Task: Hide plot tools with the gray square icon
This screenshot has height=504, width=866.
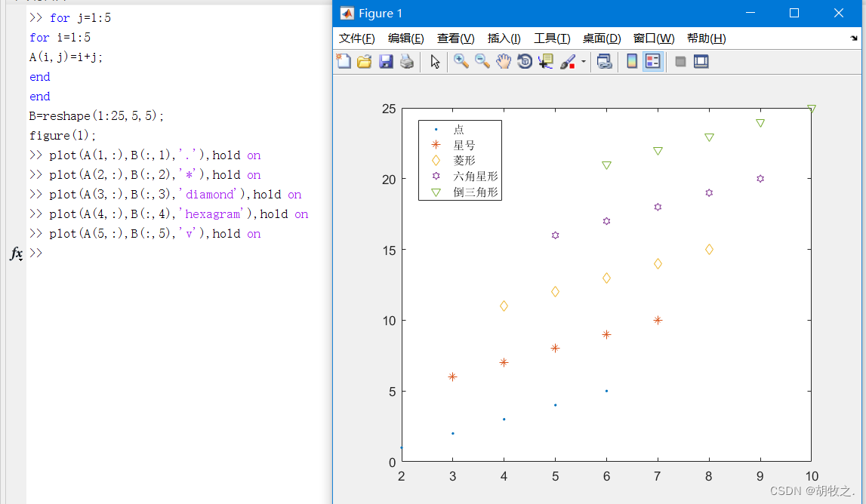Action: (x=680, y=61)
